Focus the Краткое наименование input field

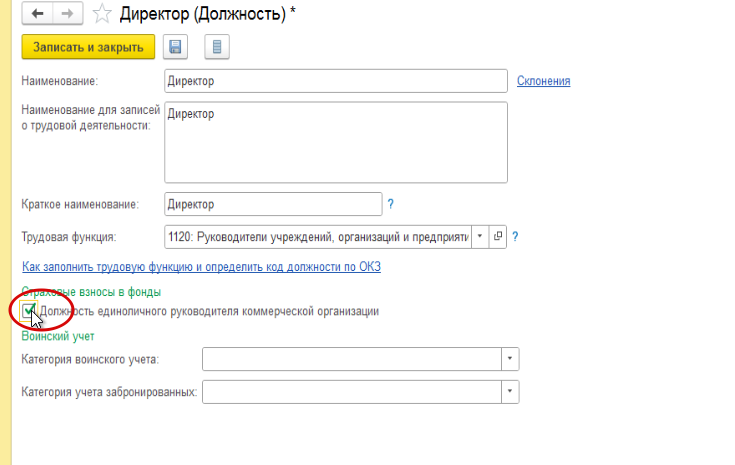[271, 204]
